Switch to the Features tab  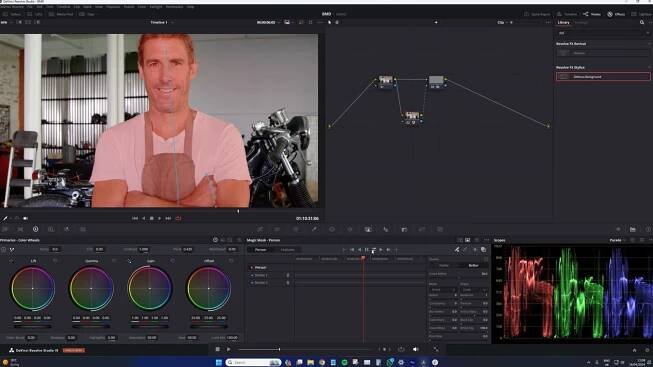pyautogui.click(x=287, y=250)
